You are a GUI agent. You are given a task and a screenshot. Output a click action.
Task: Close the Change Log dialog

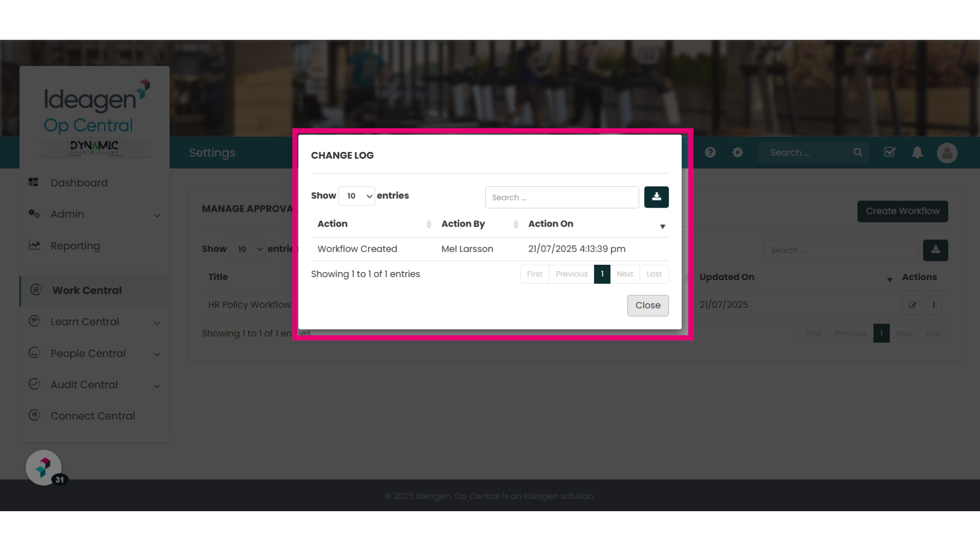[x=648, y=306]
